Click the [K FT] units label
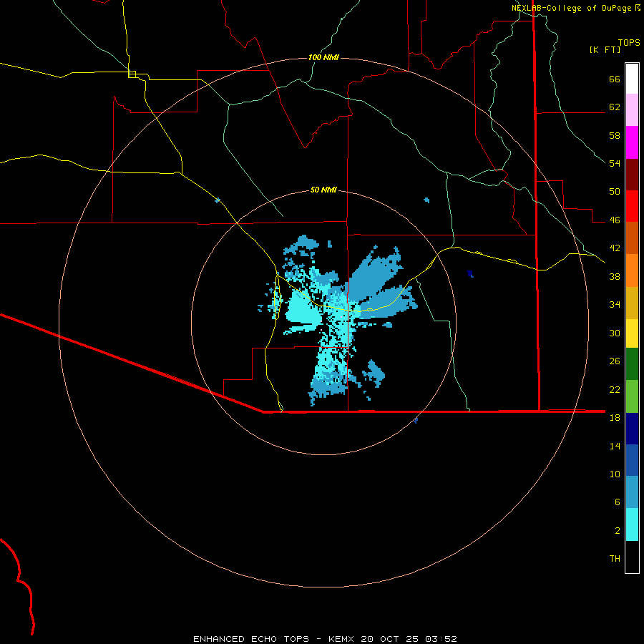 point(605,50)
